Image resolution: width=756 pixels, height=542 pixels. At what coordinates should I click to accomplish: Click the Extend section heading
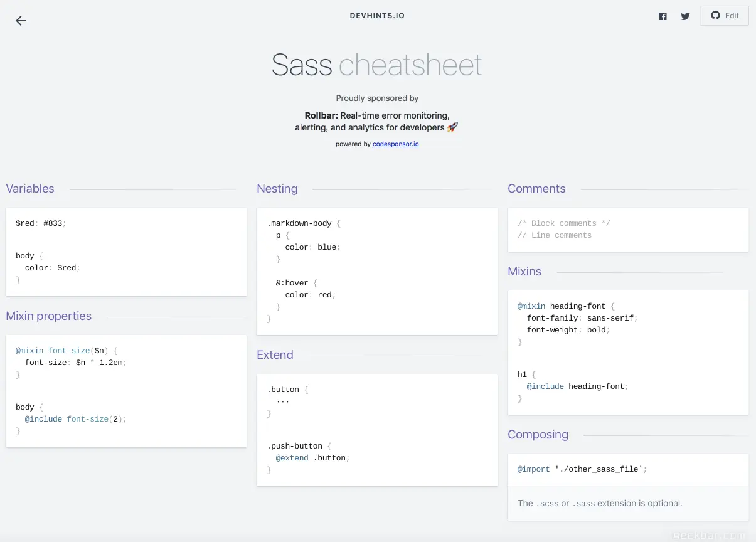[x=275, y=355]
